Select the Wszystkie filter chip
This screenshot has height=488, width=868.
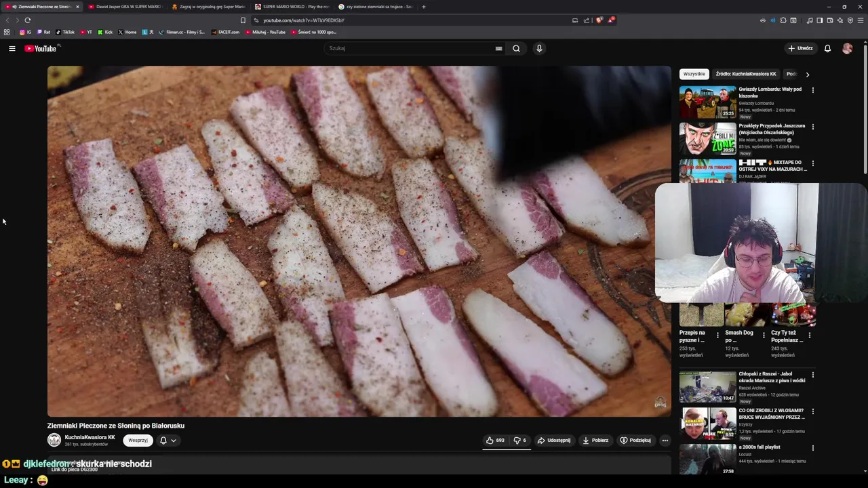pos(694,74)
